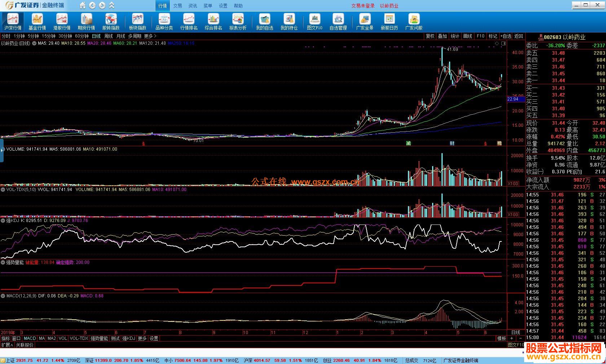This screenshot has width=606, height=364.
Task: Select the 日线 daily chart period
Action: [96, 36]
